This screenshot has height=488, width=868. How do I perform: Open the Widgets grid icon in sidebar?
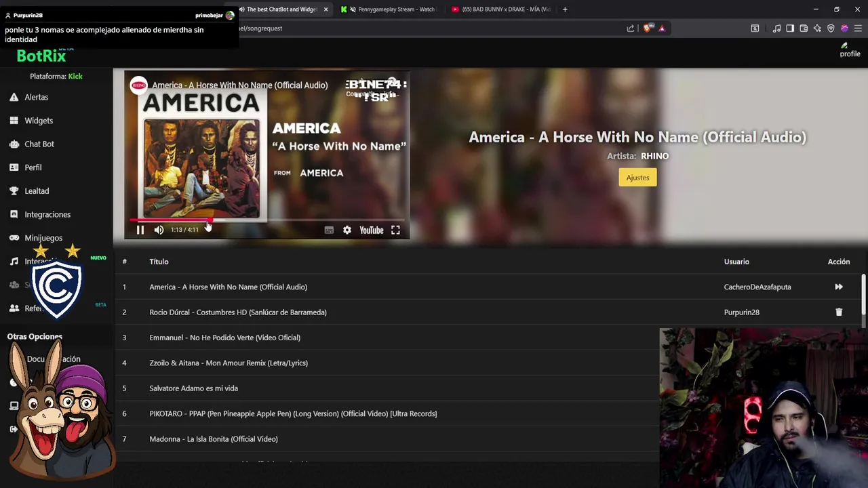[14, 121]
